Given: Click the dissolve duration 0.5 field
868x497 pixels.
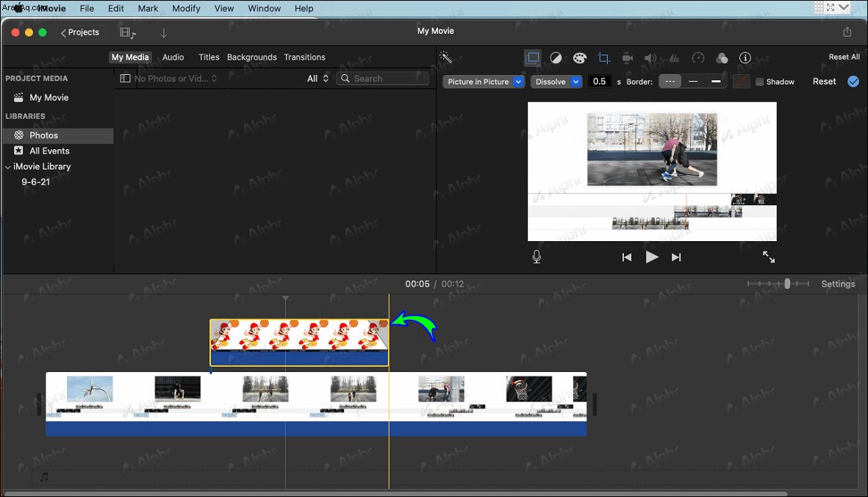Looking at the screenshot, I should (x=600, y=82).
